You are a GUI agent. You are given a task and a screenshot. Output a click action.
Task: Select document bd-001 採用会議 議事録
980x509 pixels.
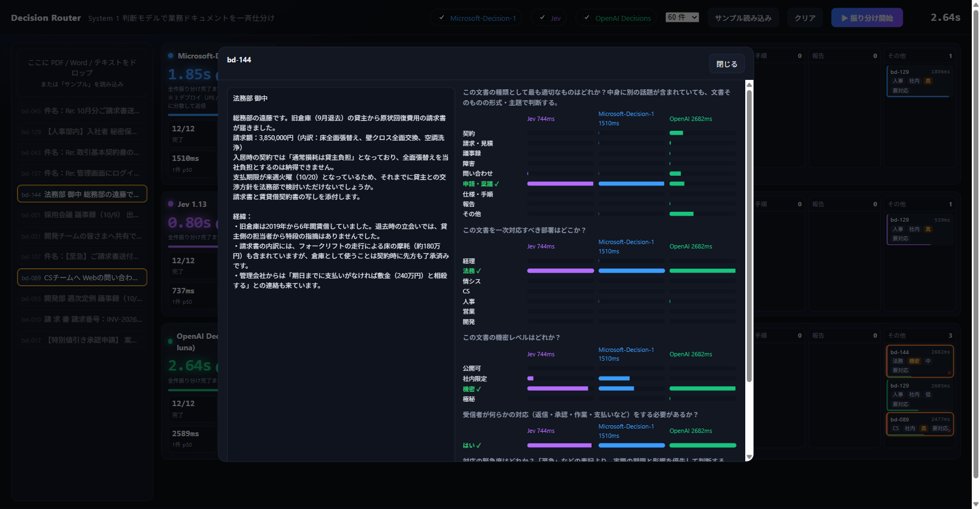82,215
